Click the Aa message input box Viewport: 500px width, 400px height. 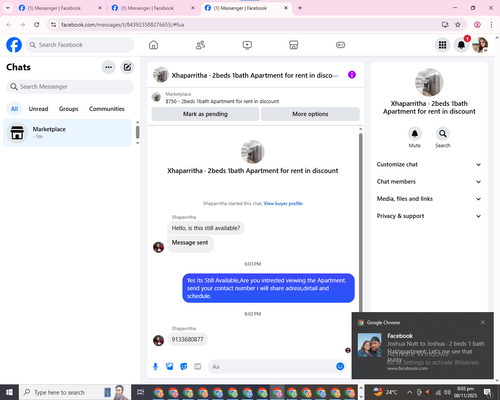tap(277, 367)
